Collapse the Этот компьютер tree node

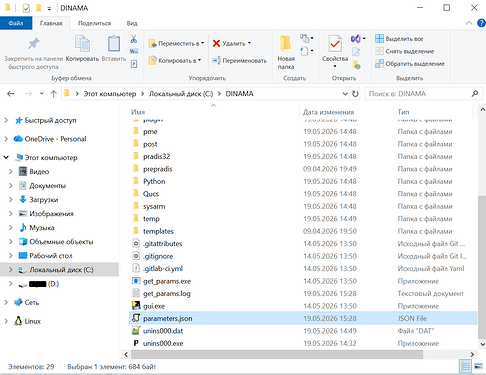coord(6,157)
